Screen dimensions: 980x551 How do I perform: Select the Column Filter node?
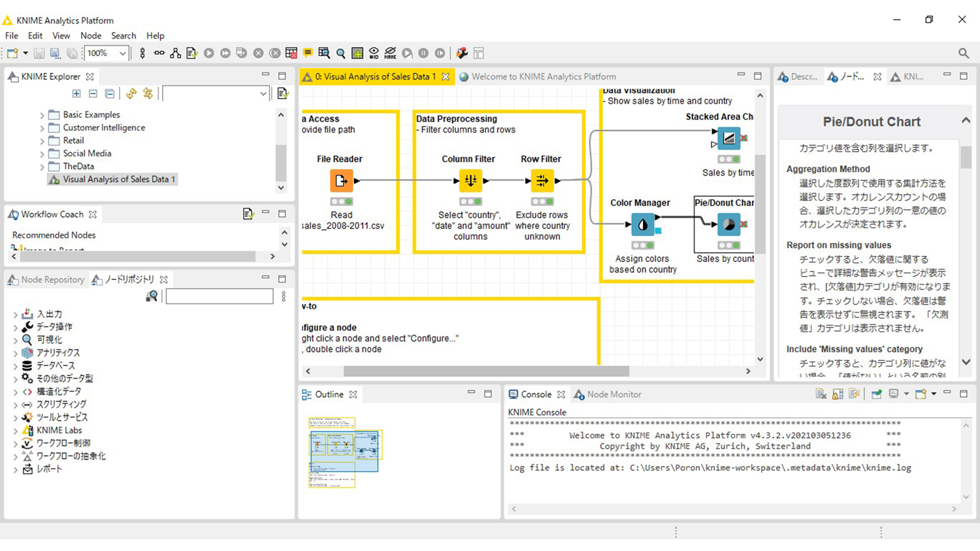tap(470, 180)
